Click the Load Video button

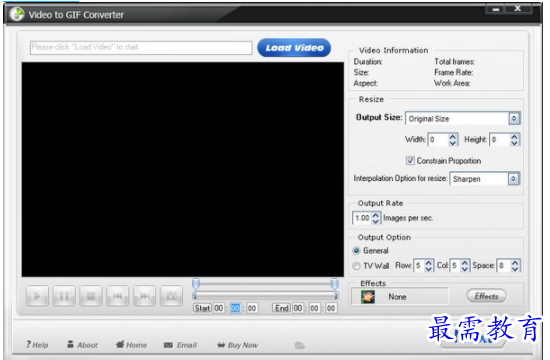[x=294, y=48]
